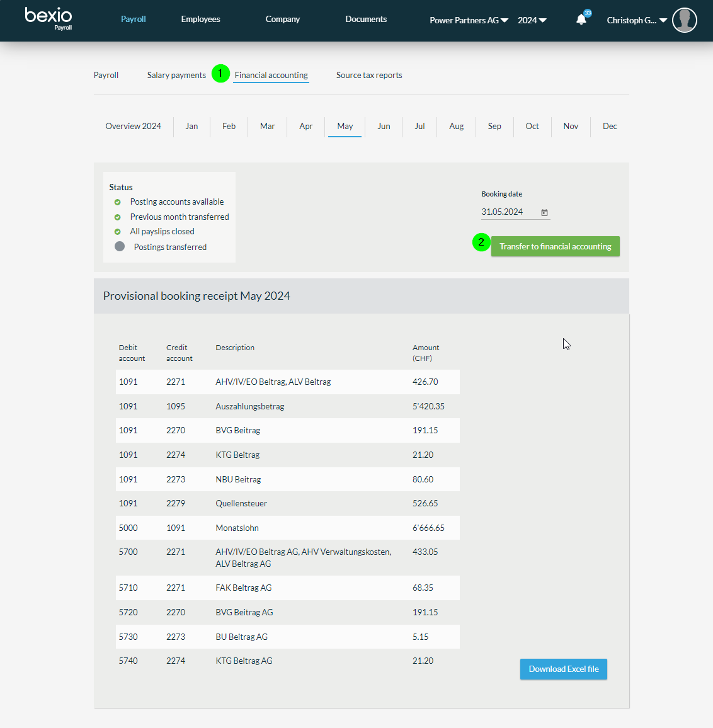
Task: Select the Apr month tab
Action: click(306, 127)
